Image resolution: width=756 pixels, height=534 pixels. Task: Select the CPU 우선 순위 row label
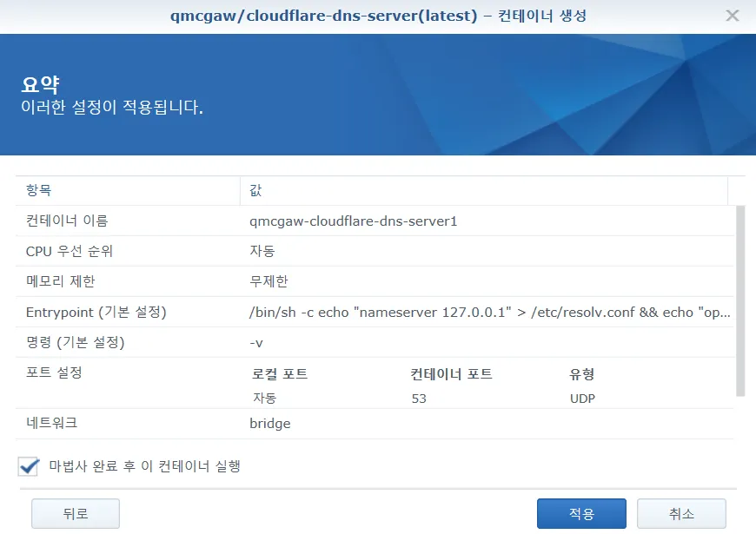pyautogui.click(x=69, y=251)
